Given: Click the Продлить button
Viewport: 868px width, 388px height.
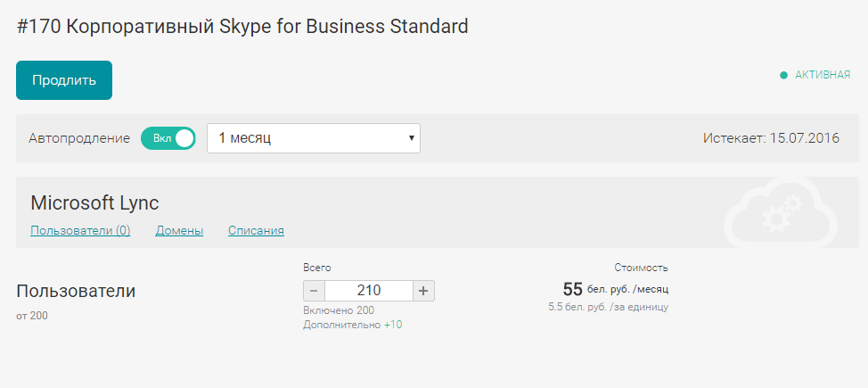Looking at the screenshot, I should click(64, 80).
